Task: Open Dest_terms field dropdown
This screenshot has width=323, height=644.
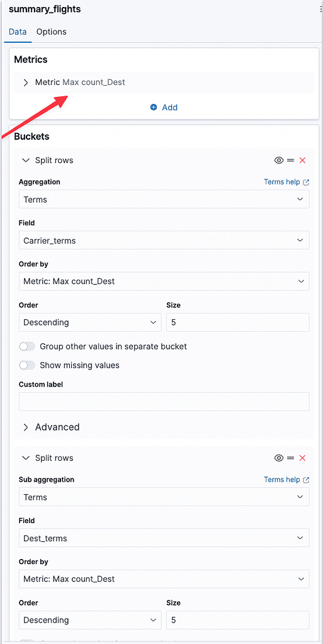Action: pyautogui.click(x=164, y=538)
